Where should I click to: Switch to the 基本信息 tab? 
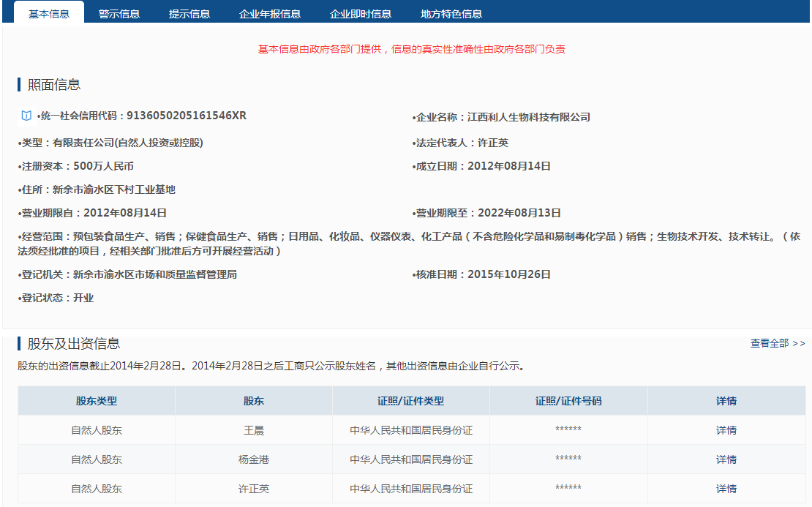[x=49, y=13]
